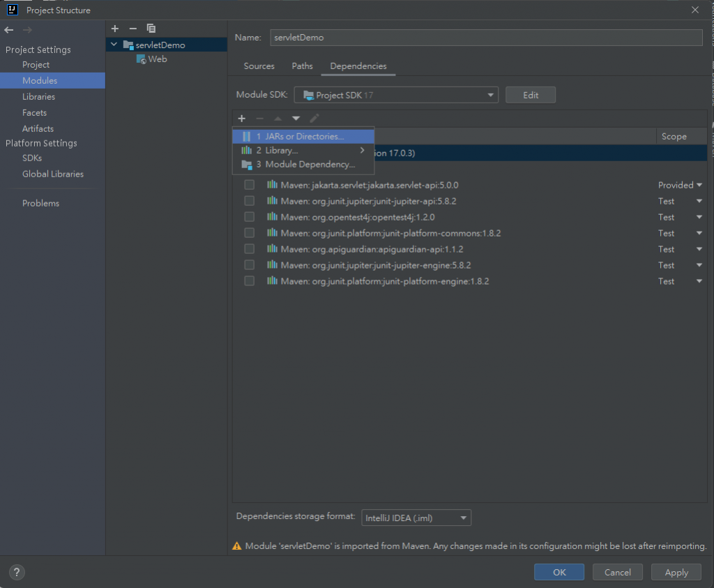
Task: Move dependency up arrow icon
Action: coord(278,119)
